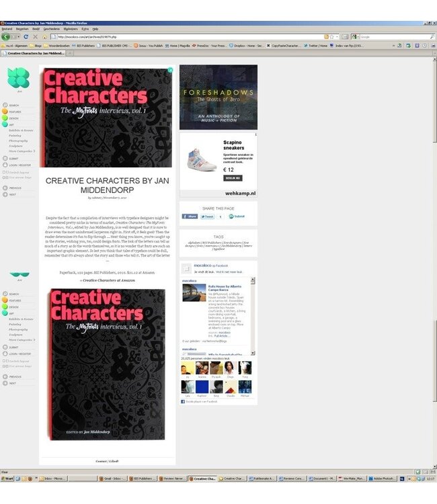Go to Next article in lower sidebar

[9, 383]
